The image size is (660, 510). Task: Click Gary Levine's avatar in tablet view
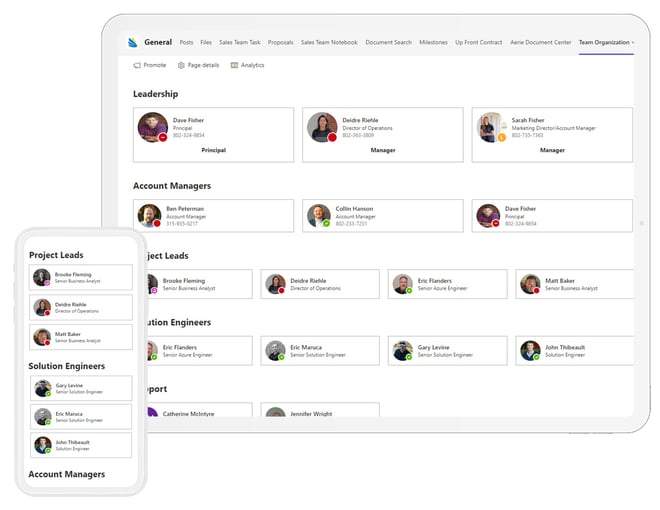click(402, 351)
